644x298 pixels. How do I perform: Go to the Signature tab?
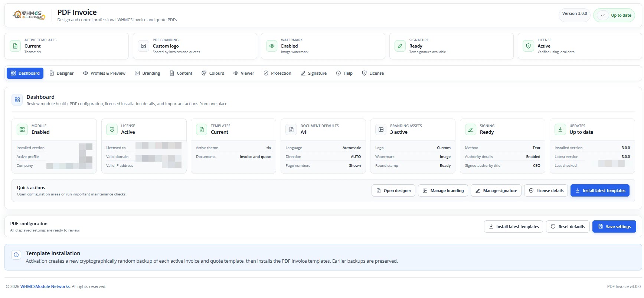click(x=314, y=73)
